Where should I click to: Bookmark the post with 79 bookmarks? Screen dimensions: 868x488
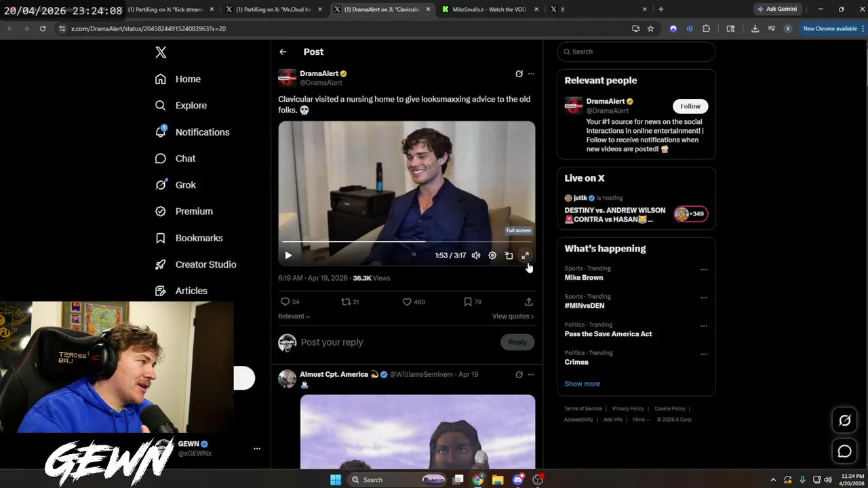(x=472, y=302)
